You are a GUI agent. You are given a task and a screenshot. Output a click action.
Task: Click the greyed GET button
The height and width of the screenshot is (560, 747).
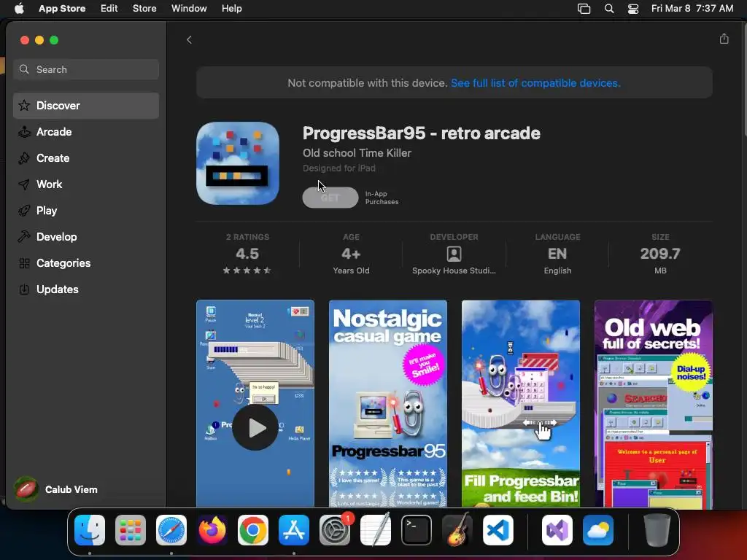point(330,198)
